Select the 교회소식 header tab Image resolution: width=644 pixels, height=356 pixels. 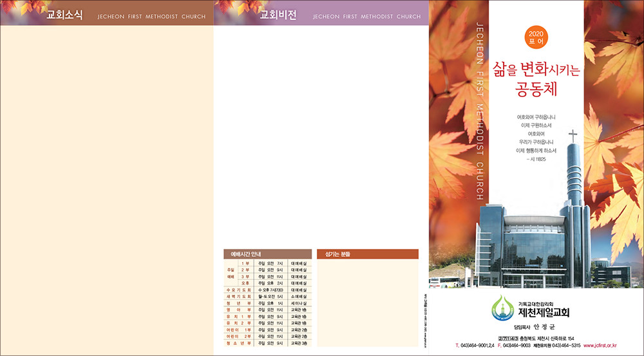pyautogui.click(x=64, y=15)
